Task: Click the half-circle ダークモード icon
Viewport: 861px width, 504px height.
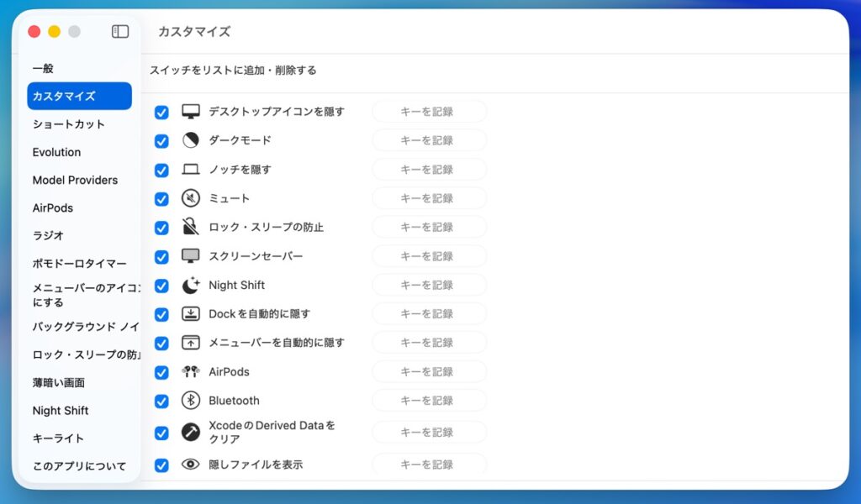Action: pos(191,140)
